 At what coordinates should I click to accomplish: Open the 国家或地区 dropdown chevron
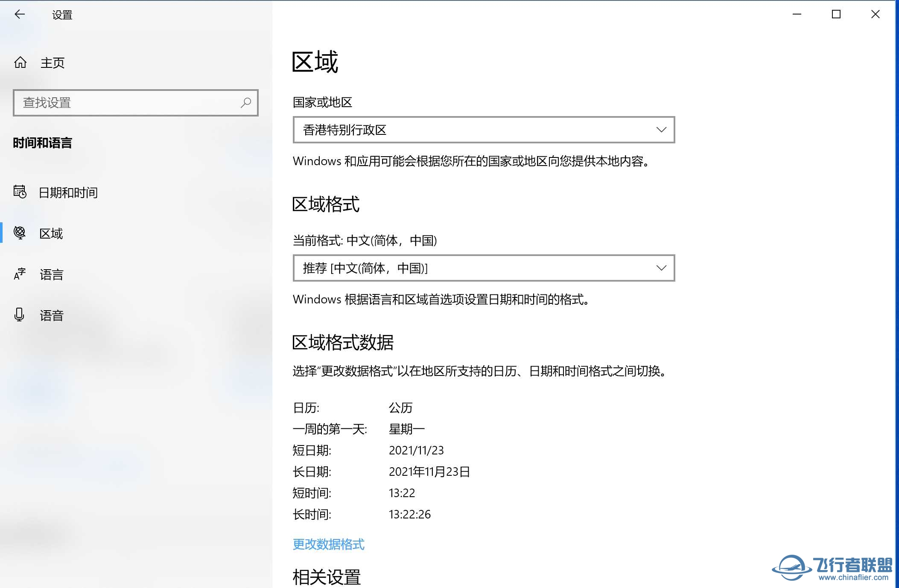point(661,130)
